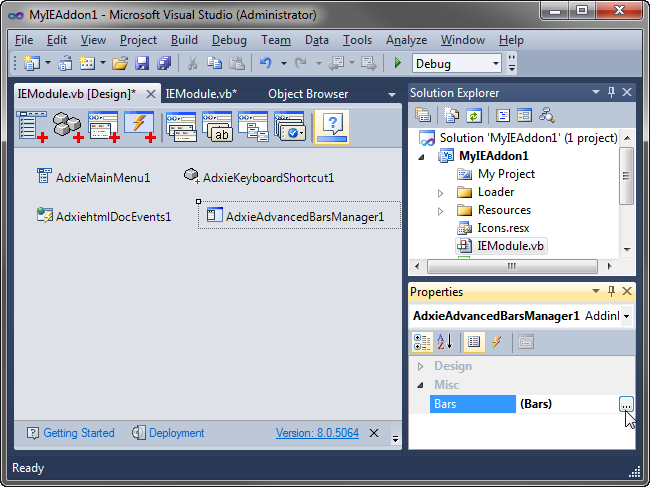650x487 pixels.
Task: Click the Paste clipboard icon
Action: coord(237,63)
